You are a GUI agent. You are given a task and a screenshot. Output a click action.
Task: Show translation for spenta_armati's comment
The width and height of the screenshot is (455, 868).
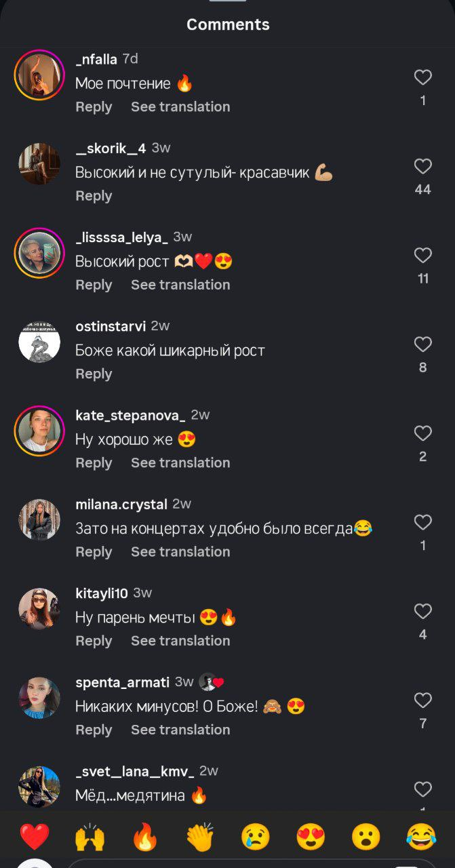coord(180,730)
